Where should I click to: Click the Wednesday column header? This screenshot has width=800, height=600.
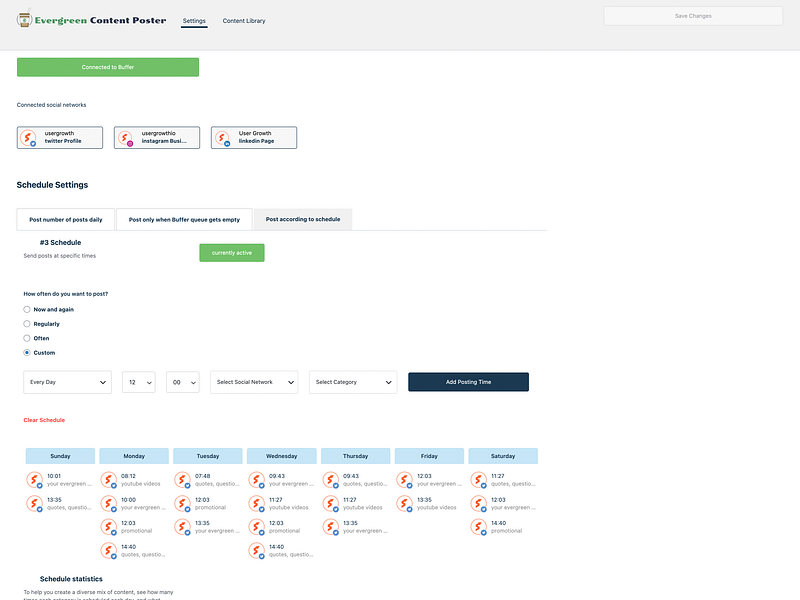pyautogui.click(x=282, y=456)
